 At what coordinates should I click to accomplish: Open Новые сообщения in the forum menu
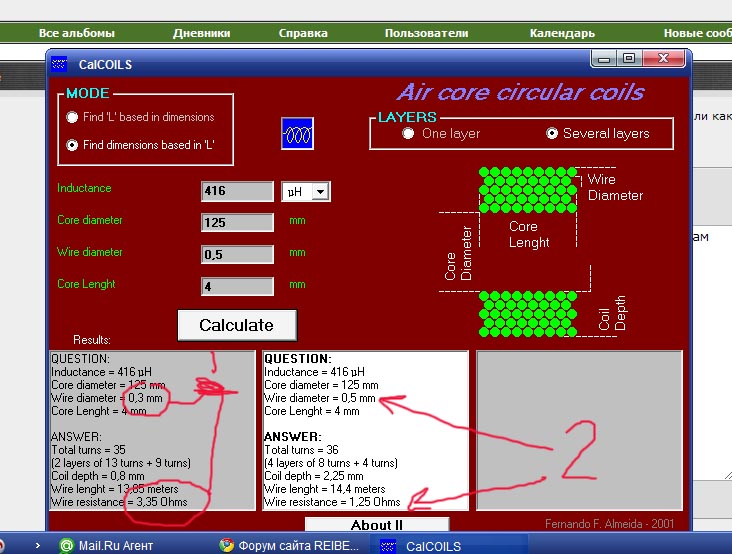697,33
